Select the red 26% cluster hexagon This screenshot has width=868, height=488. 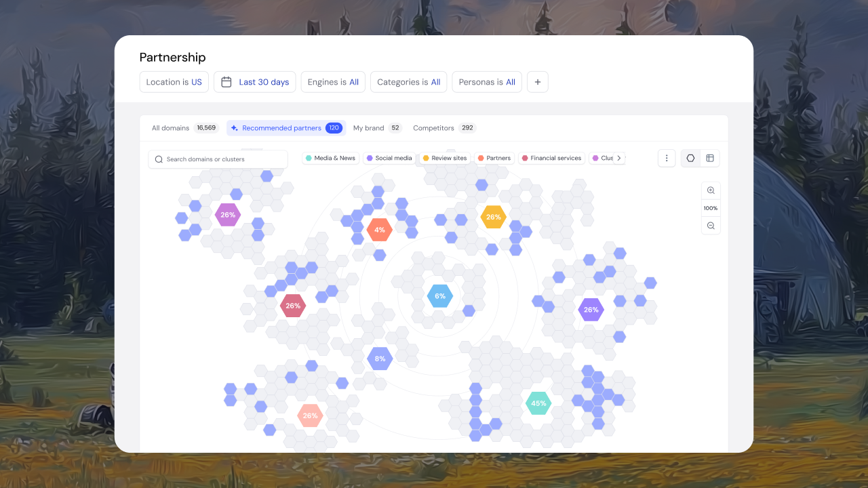tap(293, 306)
